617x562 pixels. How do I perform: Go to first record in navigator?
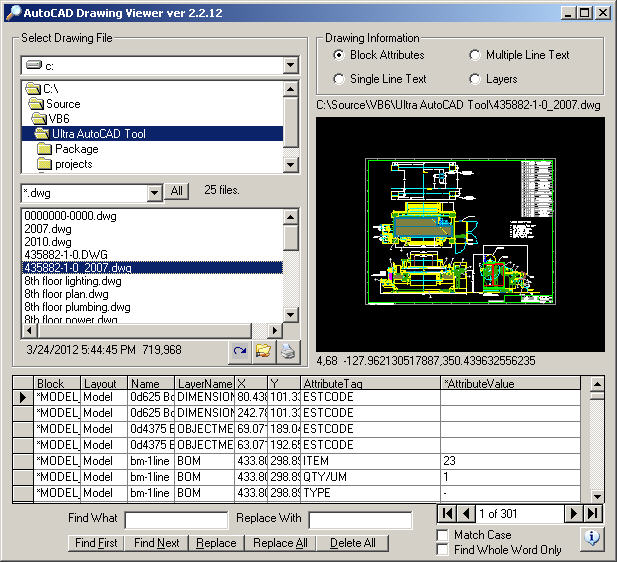pyautogui.click(x=446, y=513)
